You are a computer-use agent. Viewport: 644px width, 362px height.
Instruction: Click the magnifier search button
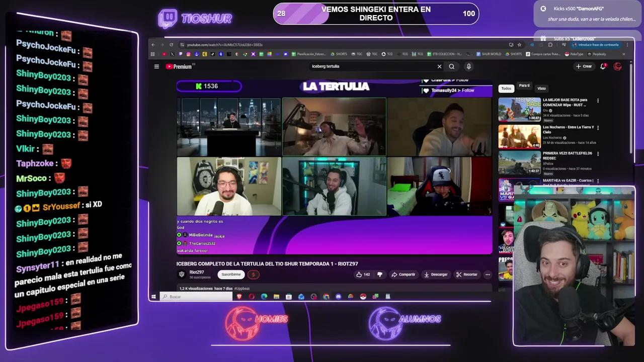point(452,66)
